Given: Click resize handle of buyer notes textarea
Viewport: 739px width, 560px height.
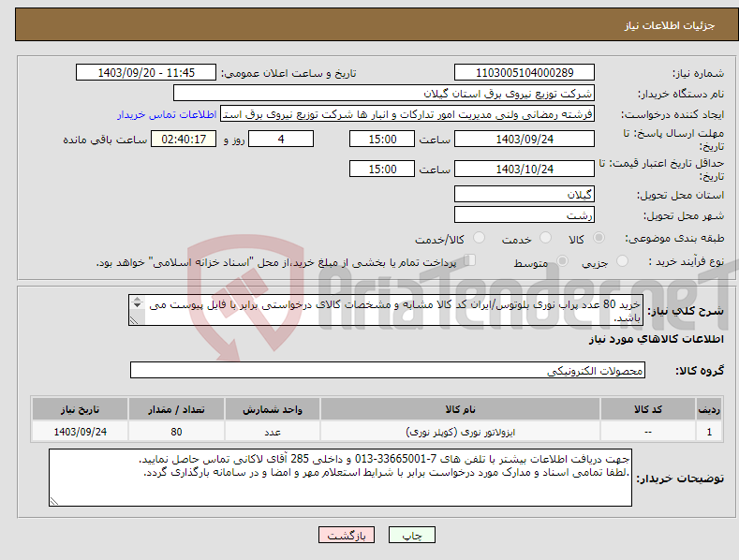Looking at the screenshot, I should point(54,501).
